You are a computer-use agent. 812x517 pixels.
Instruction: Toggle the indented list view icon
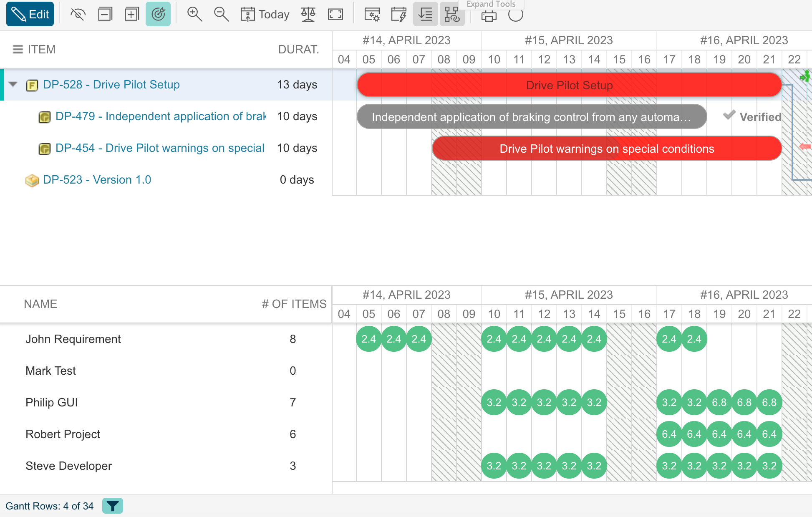(425, 14)
